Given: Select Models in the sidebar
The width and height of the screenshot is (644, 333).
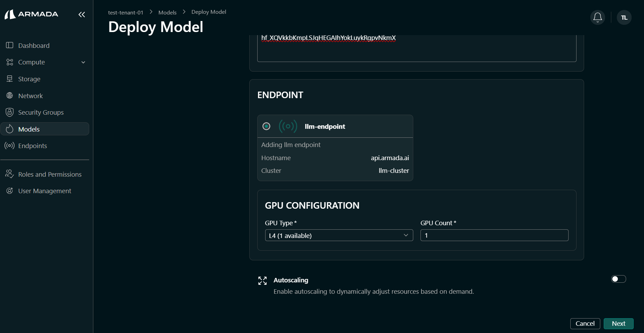Looking at the screenshot, I should coord(29,129).
